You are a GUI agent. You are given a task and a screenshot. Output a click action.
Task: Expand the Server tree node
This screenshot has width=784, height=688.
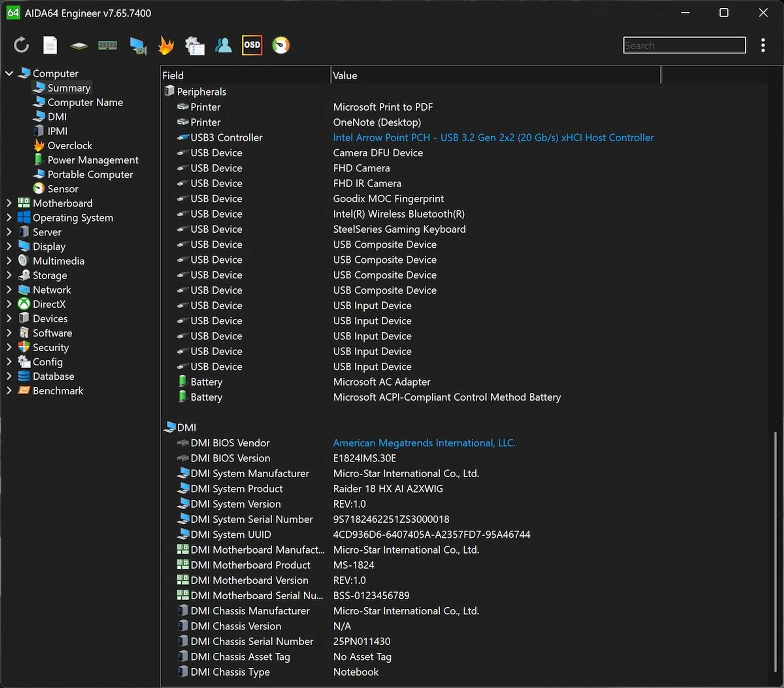pos(9,232)
